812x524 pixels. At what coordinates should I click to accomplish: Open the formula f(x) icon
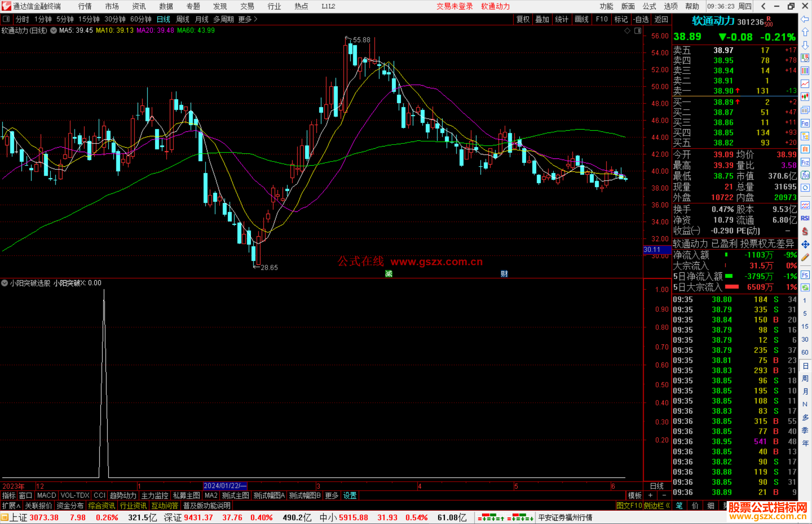tap(805, 175)
